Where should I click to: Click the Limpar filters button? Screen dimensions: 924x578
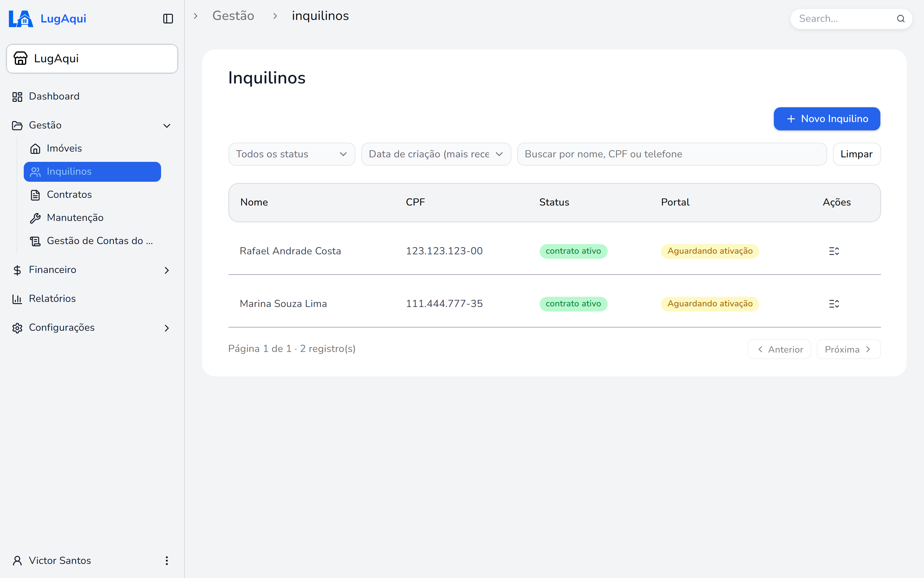[x=856, y=154]
